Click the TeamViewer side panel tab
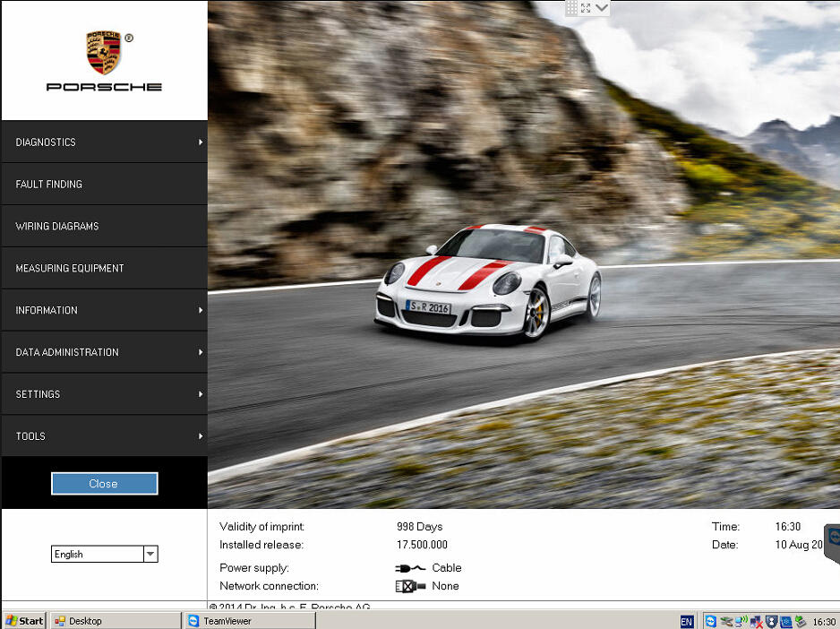This screenshot has width=840, height=629. coord(833,541)
